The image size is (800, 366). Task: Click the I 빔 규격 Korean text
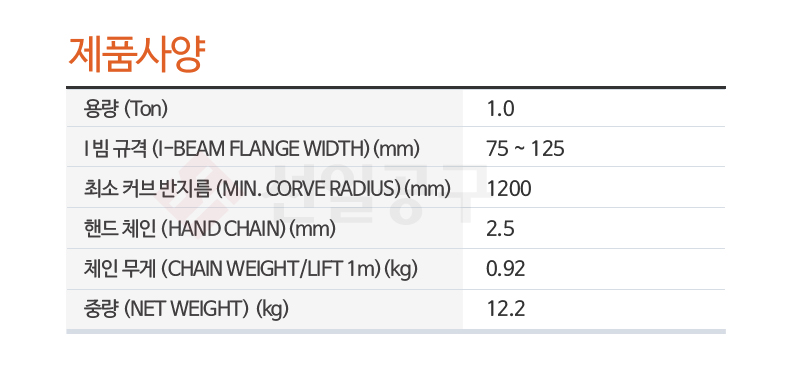[x=116, y=149]
